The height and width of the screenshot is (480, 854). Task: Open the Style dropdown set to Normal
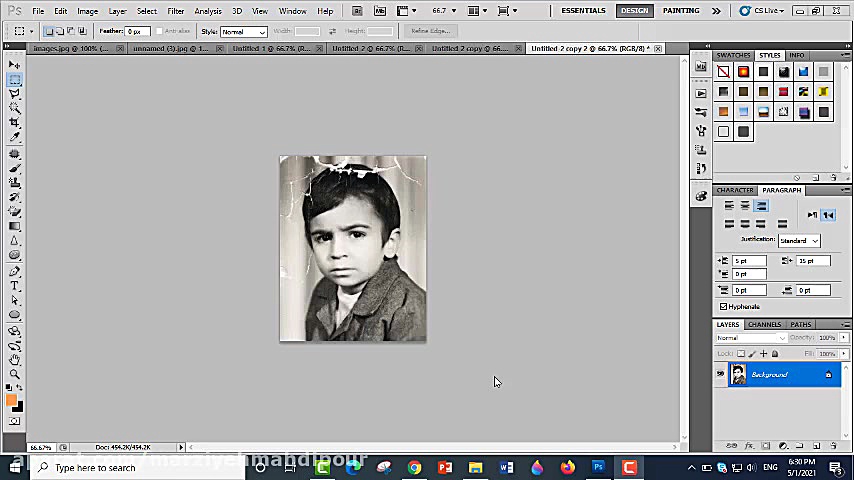click(243, 32)
